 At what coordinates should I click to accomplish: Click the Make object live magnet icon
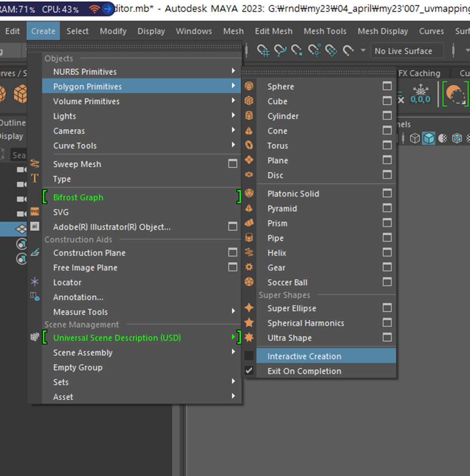click(331, 51)
